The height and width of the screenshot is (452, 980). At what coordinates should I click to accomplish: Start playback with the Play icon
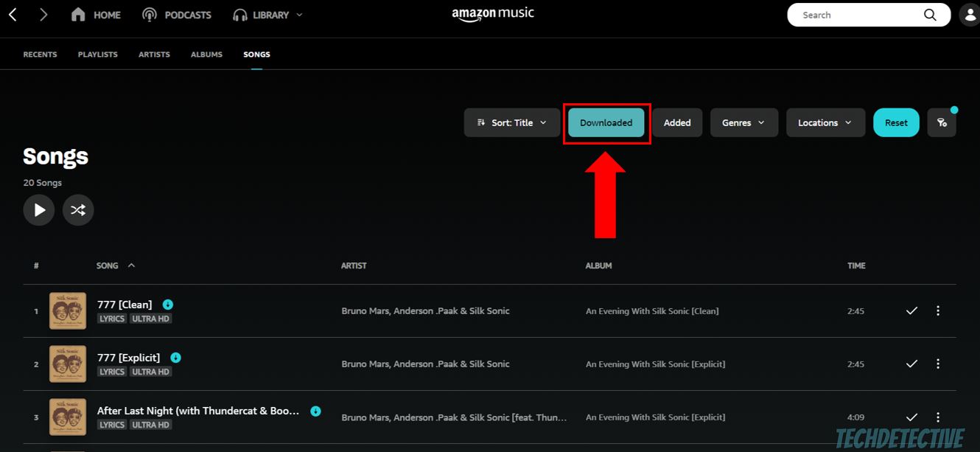38,209
